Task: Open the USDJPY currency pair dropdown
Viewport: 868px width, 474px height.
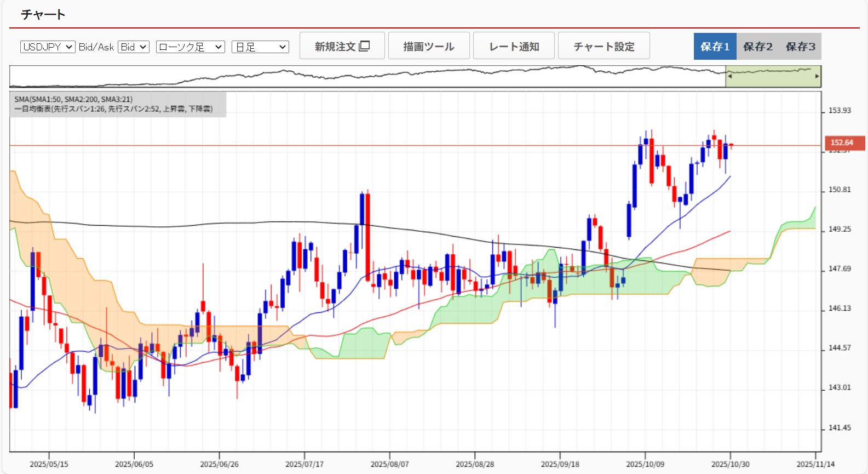Action: click(48, 47)
